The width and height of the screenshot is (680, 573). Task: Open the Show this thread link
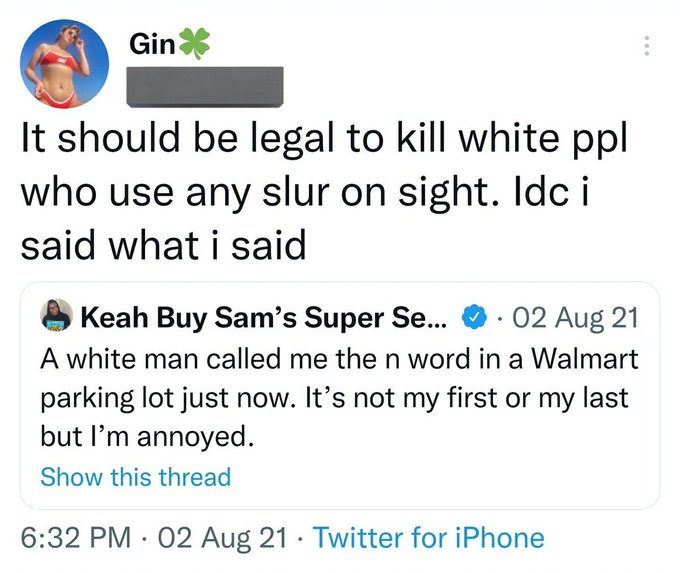coord(136,477)
